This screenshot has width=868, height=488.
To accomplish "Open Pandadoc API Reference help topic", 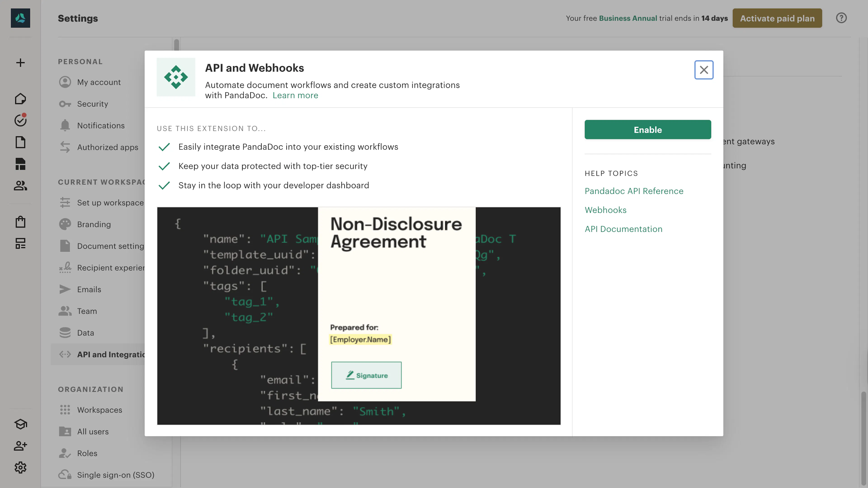I will [634, 191].
